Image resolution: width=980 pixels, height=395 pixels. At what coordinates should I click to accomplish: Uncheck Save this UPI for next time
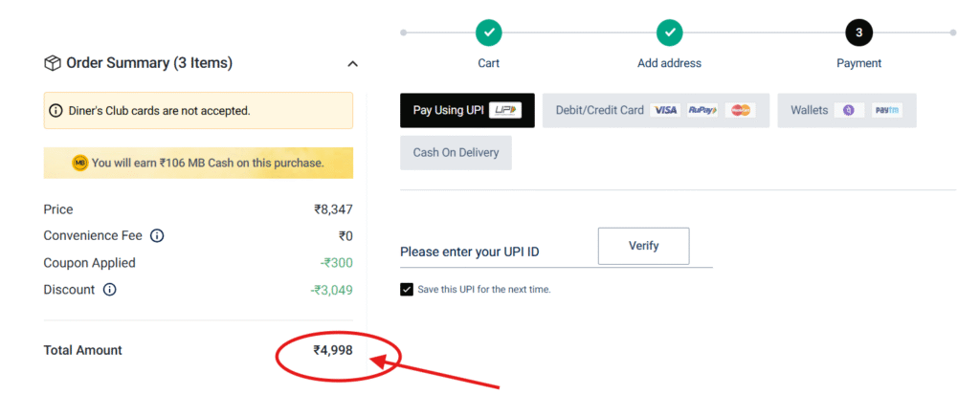[407, 290]
